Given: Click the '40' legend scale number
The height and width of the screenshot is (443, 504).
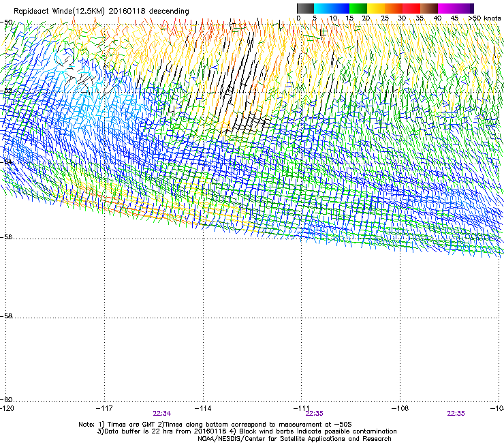Looking at the screenshot, I should (x=437, y=18).
